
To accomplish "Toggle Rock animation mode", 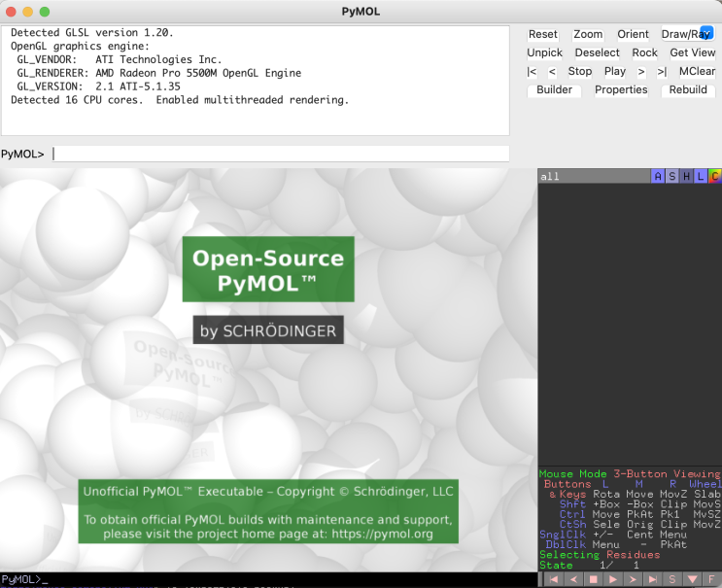I will click(644, 52).
